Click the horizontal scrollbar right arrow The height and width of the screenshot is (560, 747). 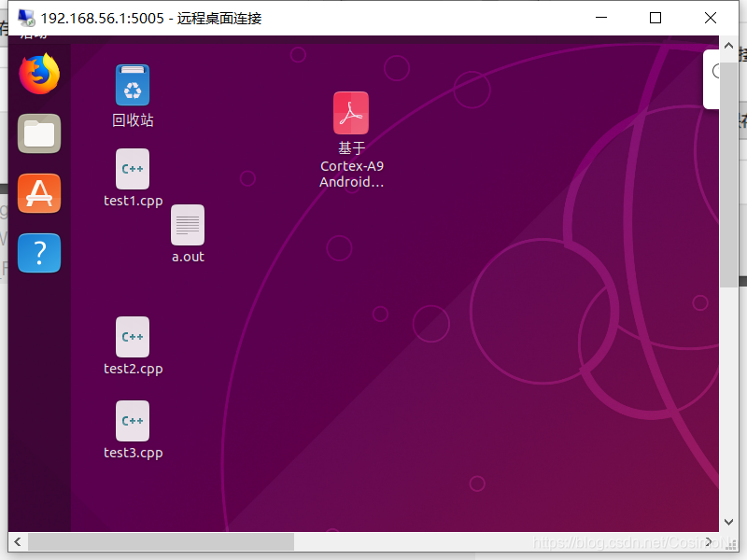pos(709,542)
